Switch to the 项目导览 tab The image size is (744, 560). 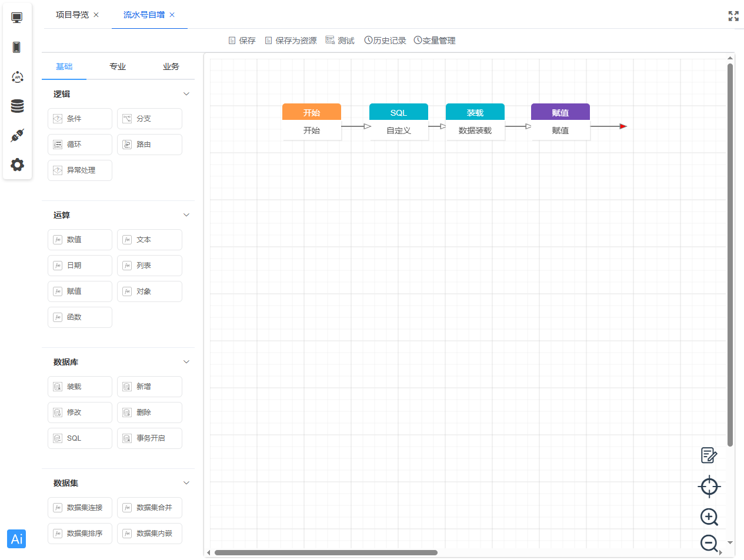pos(72,15)
